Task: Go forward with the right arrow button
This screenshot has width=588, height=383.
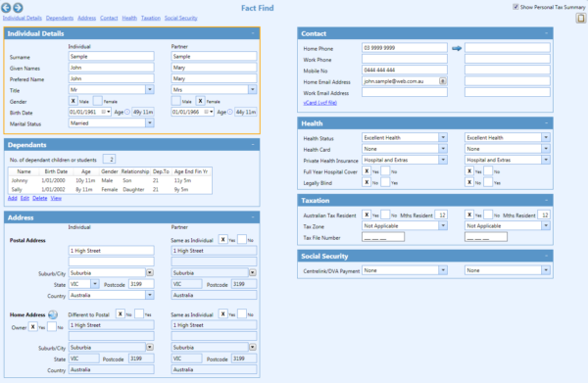Action: pos(18,8)
